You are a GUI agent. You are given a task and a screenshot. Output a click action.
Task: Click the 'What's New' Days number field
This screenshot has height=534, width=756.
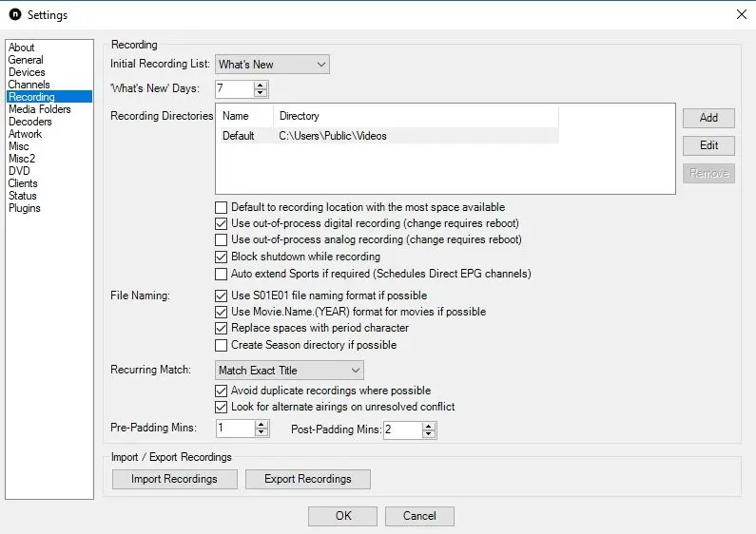coord(234,88)
